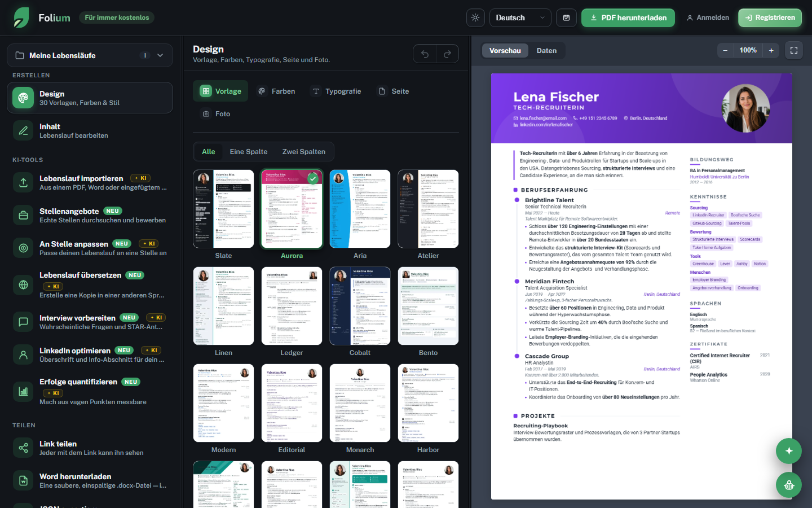This screenshot has width=812, height=508.
Task: Choose the Editorial template thumbnail
Action: pyautogui.click(x=292, y=403)
